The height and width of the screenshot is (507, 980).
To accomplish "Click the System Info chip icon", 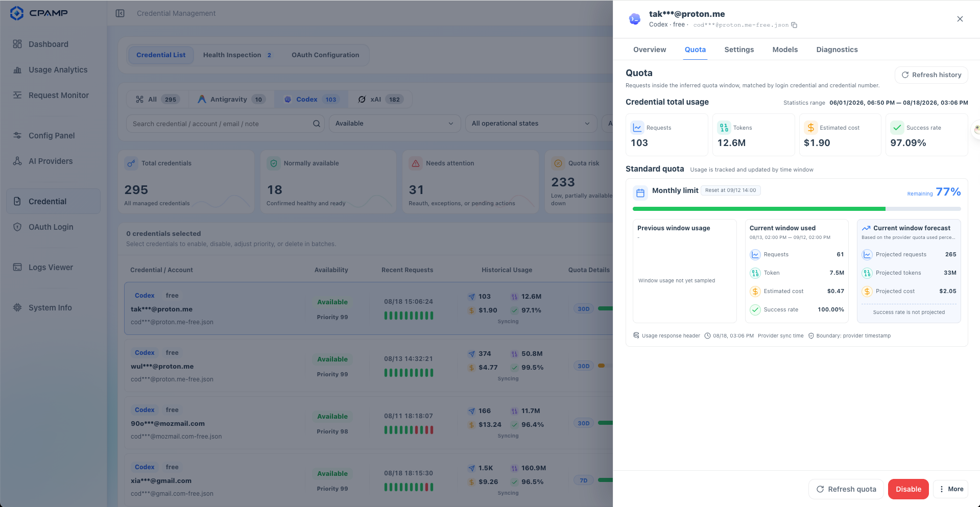I will coord(17,307).
